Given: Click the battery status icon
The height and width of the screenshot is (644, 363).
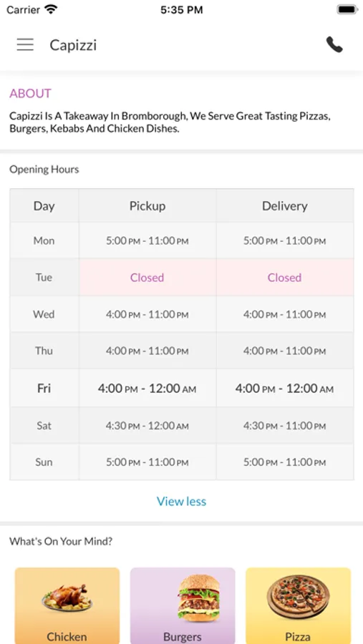Looking at the screenshot, I should [347, 9].
